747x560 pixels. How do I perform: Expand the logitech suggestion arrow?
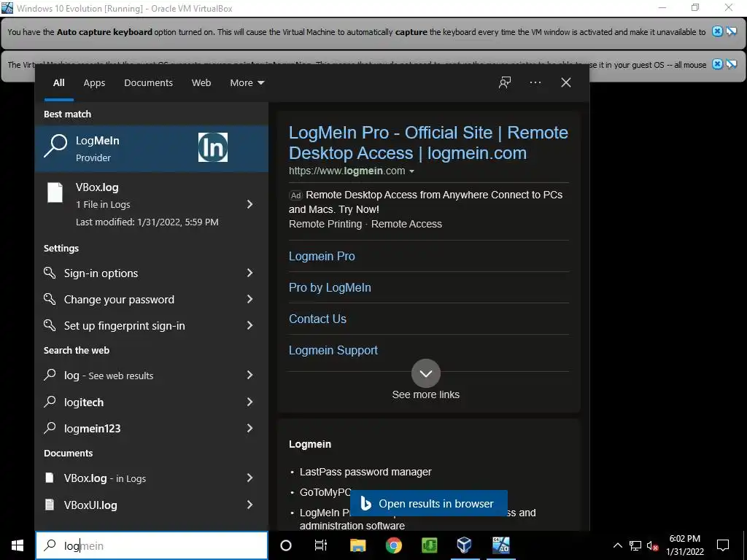[x=249, y=402]
